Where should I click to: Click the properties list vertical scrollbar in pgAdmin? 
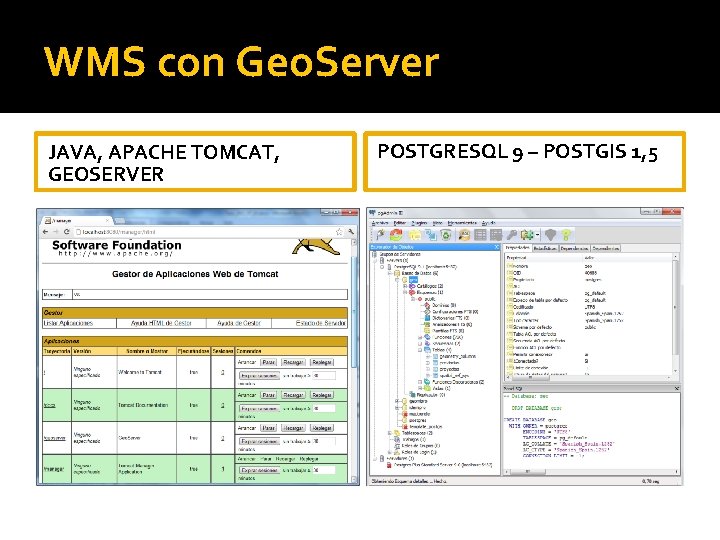coord(675,315)
